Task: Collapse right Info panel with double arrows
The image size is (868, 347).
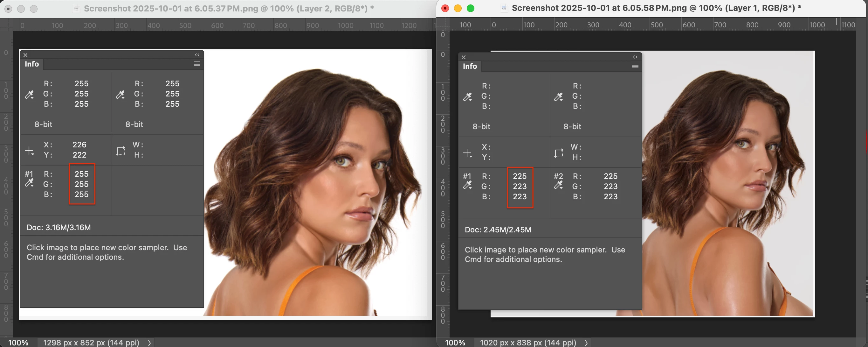Action: tap(635, 57)
